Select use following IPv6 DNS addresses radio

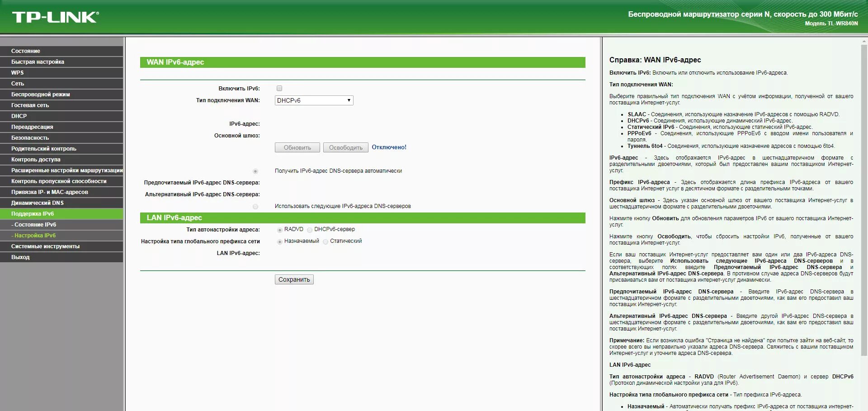[255, 207]
